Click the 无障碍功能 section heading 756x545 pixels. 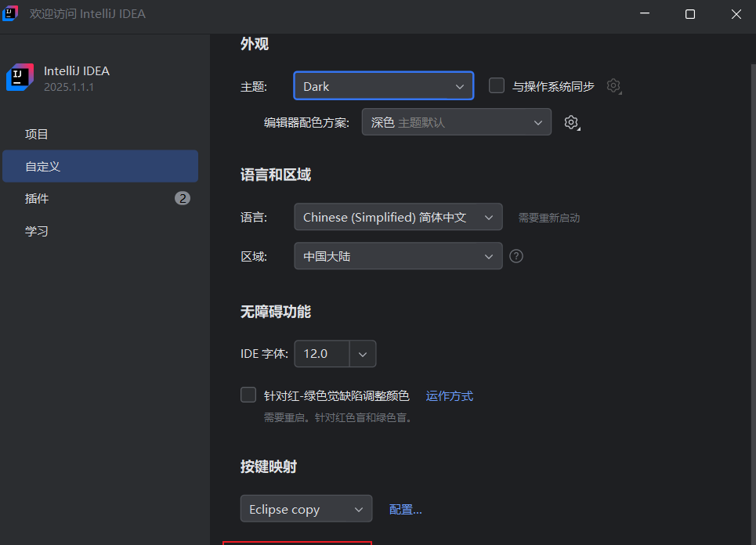276,312
